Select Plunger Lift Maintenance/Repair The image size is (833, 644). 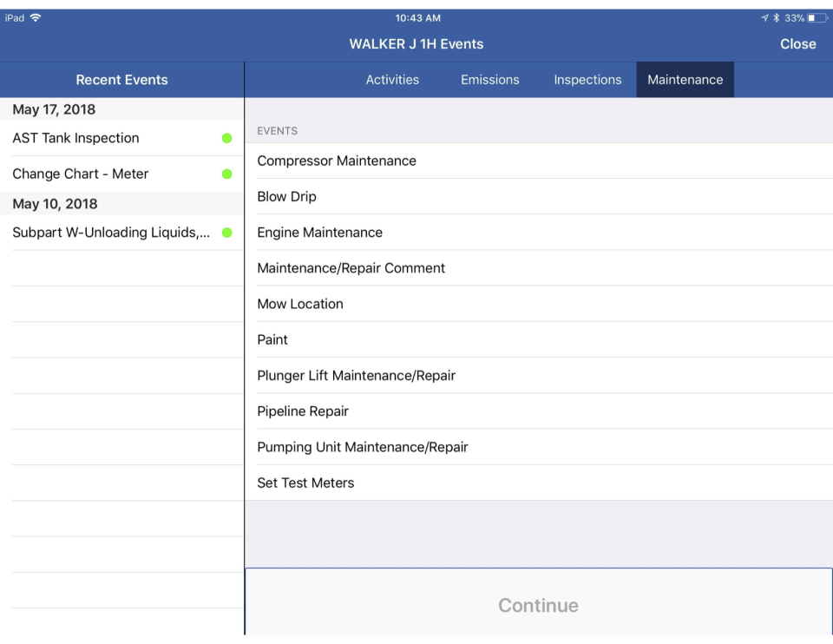(x=356, y=376)
